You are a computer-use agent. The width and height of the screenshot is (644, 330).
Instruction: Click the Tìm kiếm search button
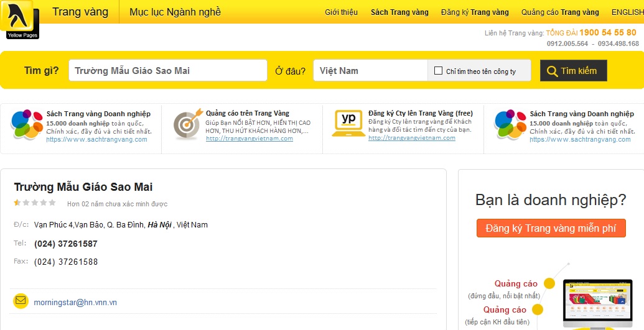point(573,71)
